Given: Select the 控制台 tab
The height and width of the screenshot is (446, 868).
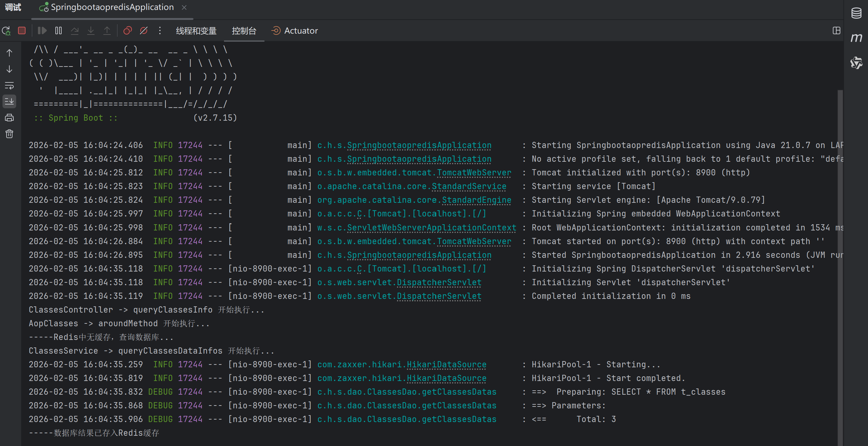Looking at the screenshot, I should [x=244, y=31].
